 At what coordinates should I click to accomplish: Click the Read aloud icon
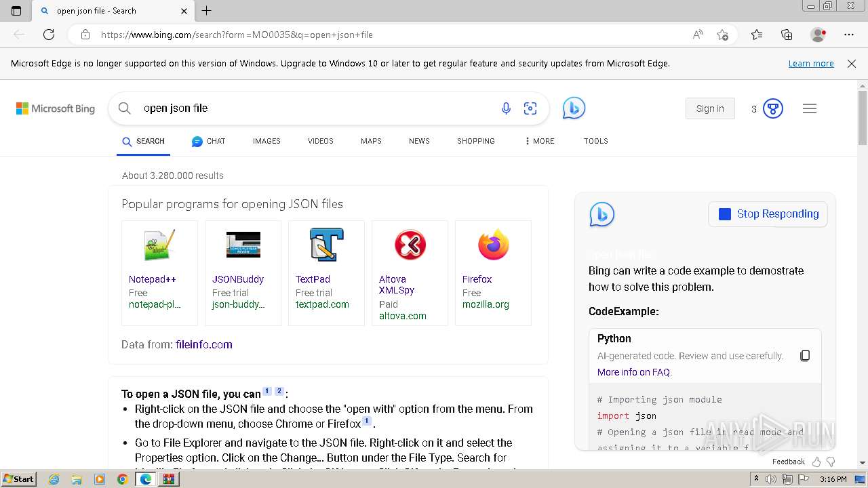click(698, 35)
